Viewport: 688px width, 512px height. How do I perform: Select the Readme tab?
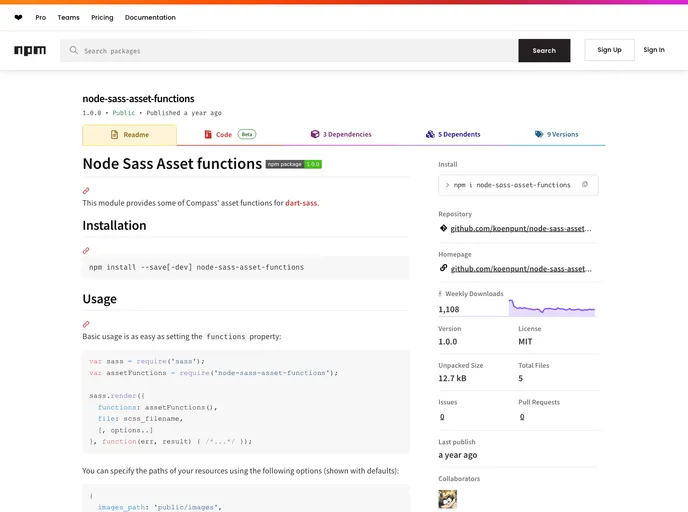click(129, 135)
